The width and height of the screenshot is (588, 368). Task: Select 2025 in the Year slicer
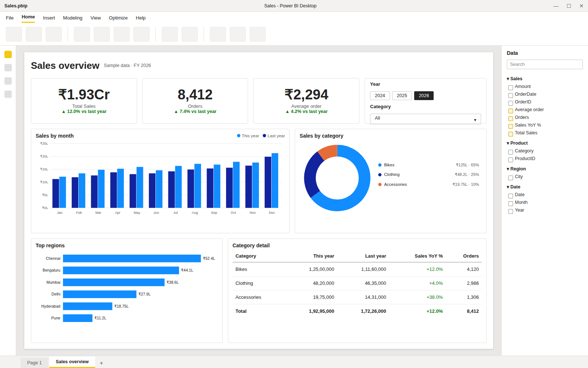tap(402, 96)
